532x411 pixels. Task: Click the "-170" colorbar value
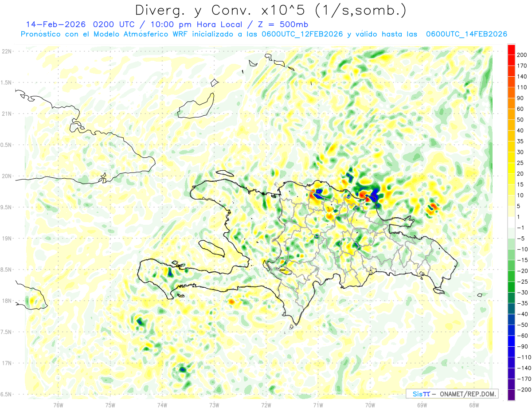pos(524,379)
